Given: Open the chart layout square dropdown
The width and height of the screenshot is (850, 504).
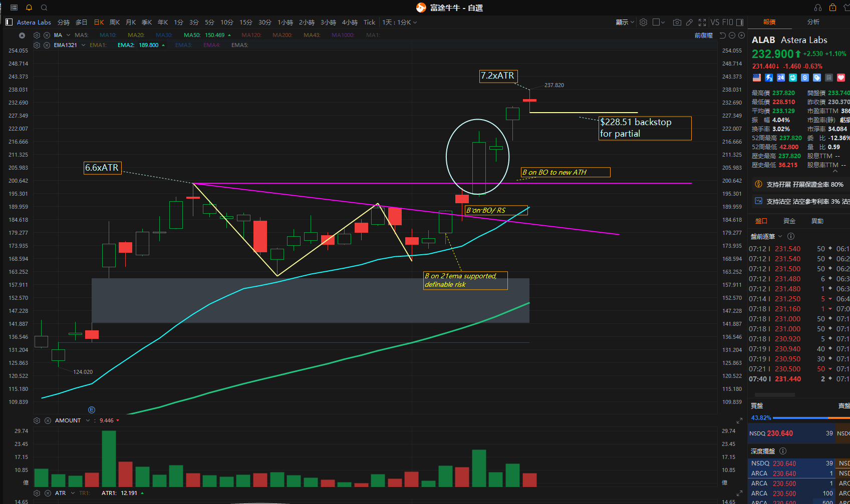Looking at the screenshot, I should (x=659, y=22).
